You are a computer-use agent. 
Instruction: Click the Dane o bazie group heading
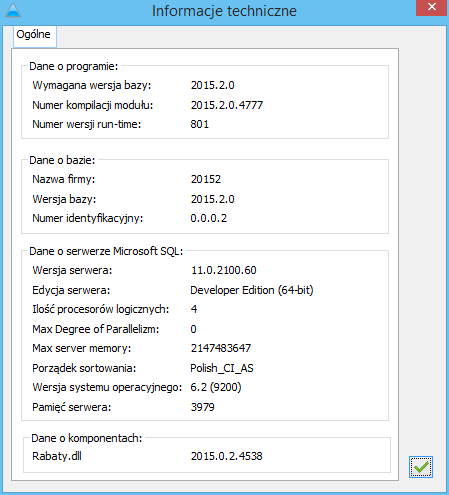click(62, 160)
